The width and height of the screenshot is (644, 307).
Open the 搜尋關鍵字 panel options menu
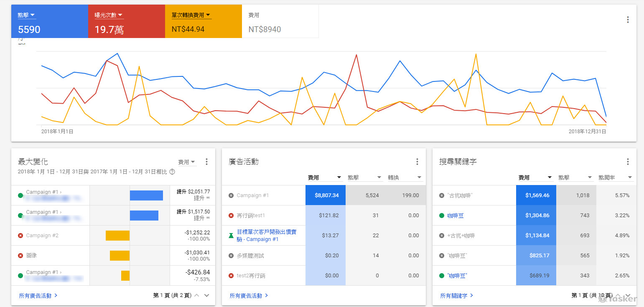point(628,162)
